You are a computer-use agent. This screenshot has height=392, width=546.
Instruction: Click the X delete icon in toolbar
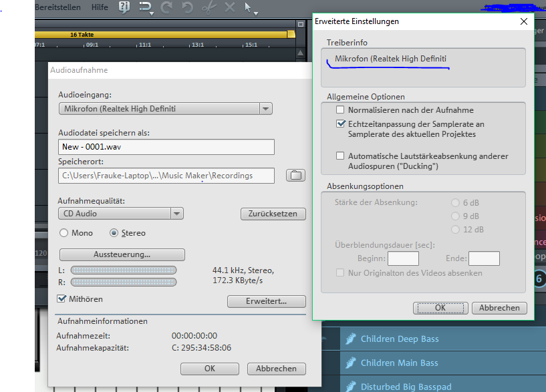pos(230,7)
